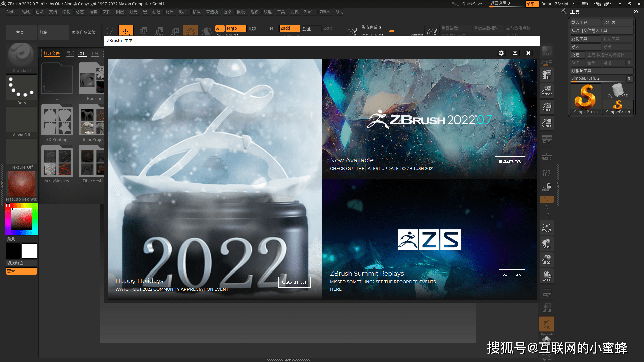Open the 首选项 preferences menu
The width and height of the screenshot is (644, 362).
coord(212,12)
